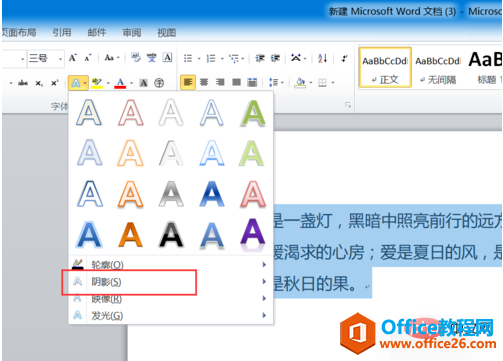This screenshot has height=361, width=503.
Task: Click the Sort (A-Z) icon
Action: click(322, 58)
